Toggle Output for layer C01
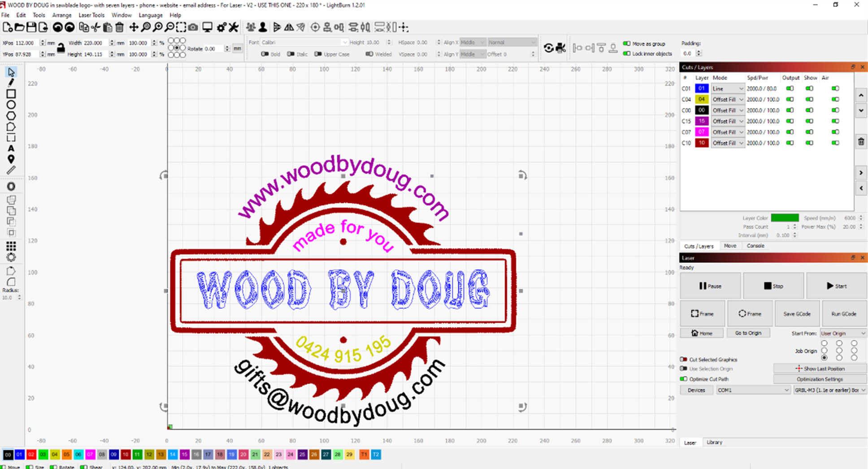 [790, 89]
